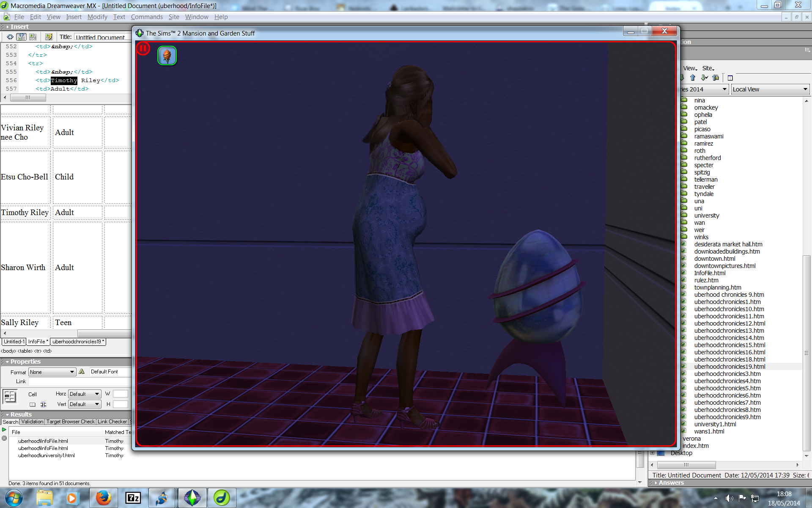Show Code view in document toolbar
Viewport: 812px width, 508px height.
click(10, 37)
